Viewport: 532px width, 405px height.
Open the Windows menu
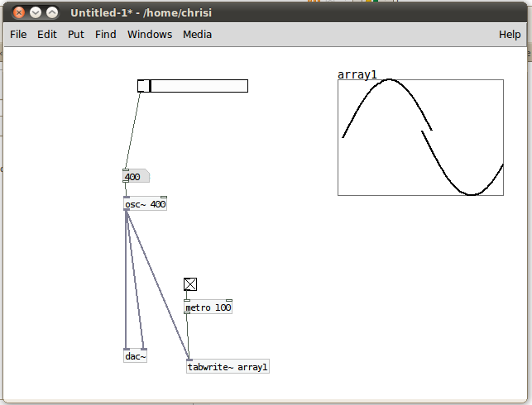[150, 34]
